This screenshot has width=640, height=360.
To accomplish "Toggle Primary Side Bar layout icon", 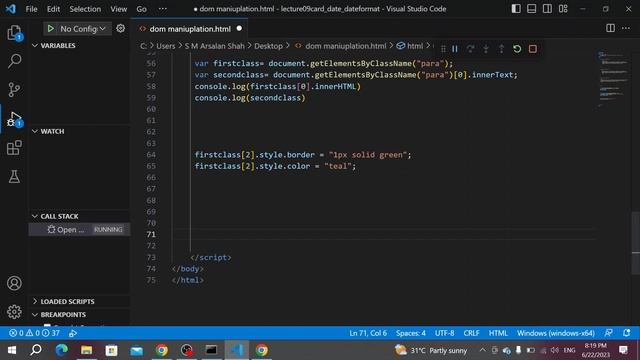I will 516,9.
